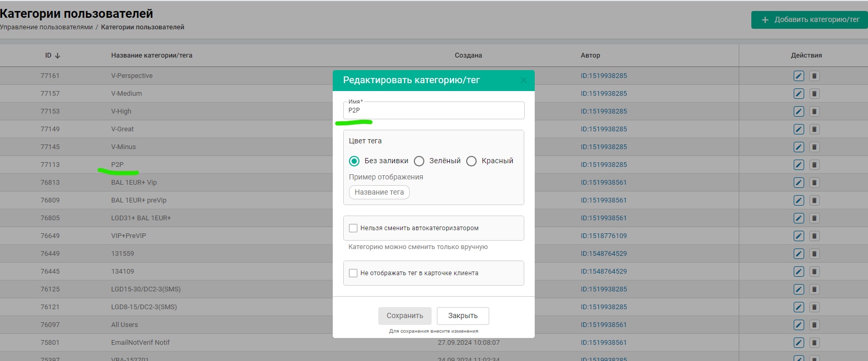Click the Имя input field containing P2P
This screenshot has width=868, height=361.
(433, 110)
